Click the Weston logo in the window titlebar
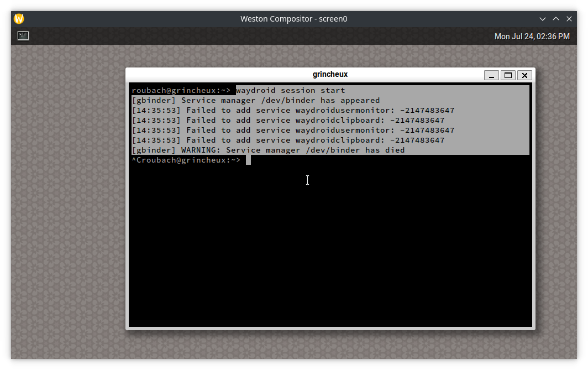588x370 pixels. click(x=18, y=18)
